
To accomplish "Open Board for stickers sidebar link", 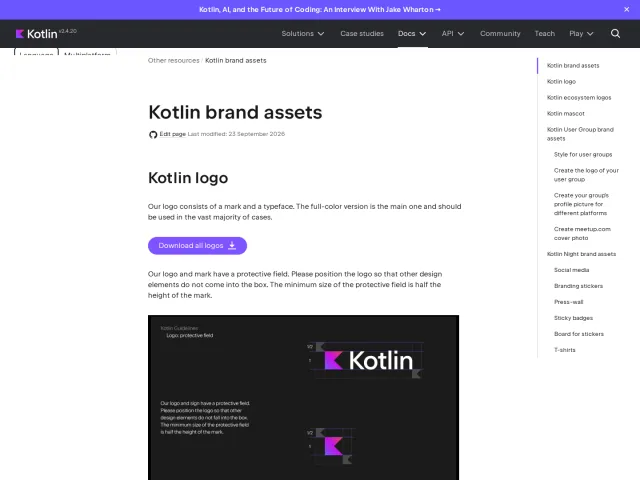I will click(x=579, y=334).
